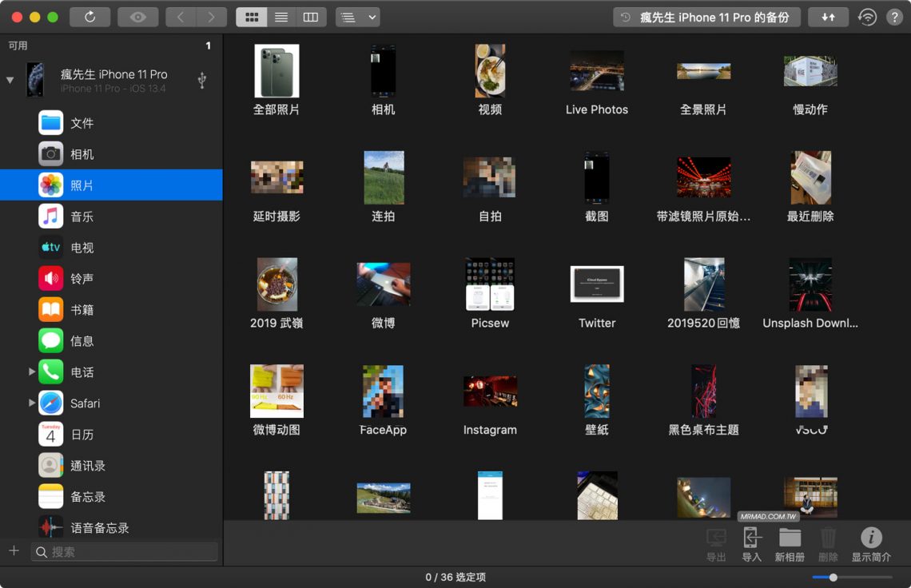Open the sorting options dropdown
The height and width of the screenshot is (588, 911).
tap(357, 16)
